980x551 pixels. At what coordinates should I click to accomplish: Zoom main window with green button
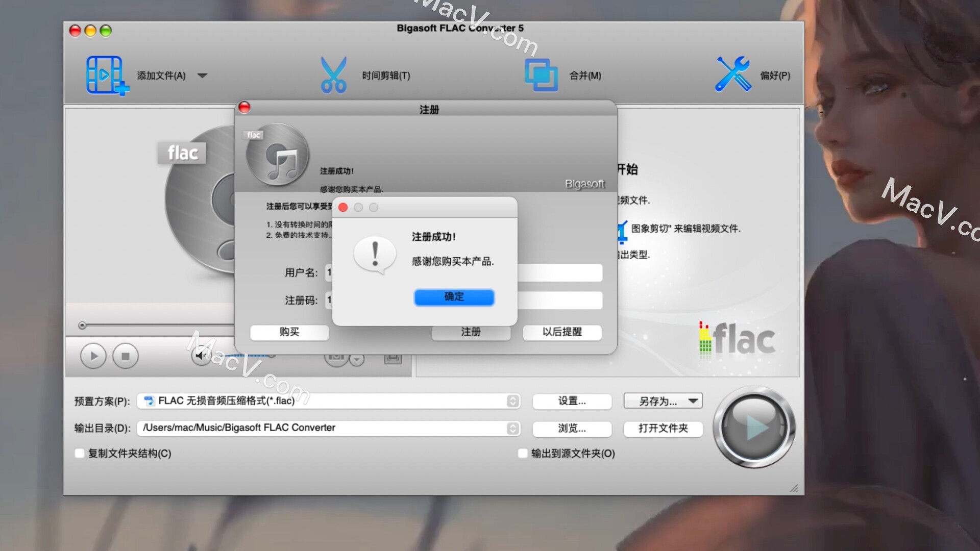point(106,31)
